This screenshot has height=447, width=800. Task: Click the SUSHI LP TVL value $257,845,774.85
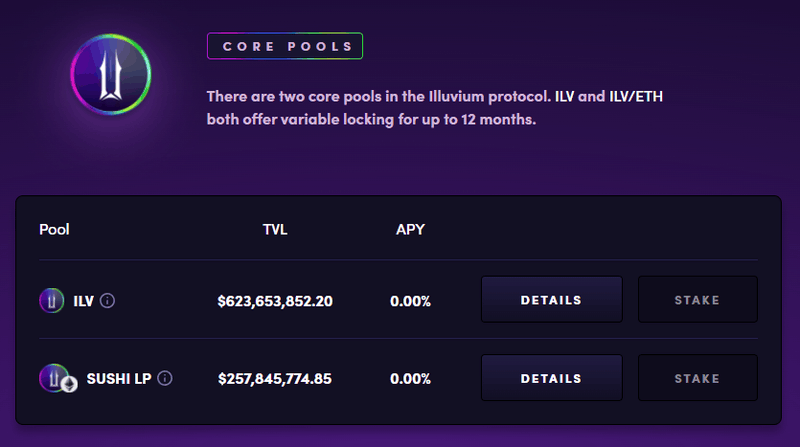coord(274,379)
